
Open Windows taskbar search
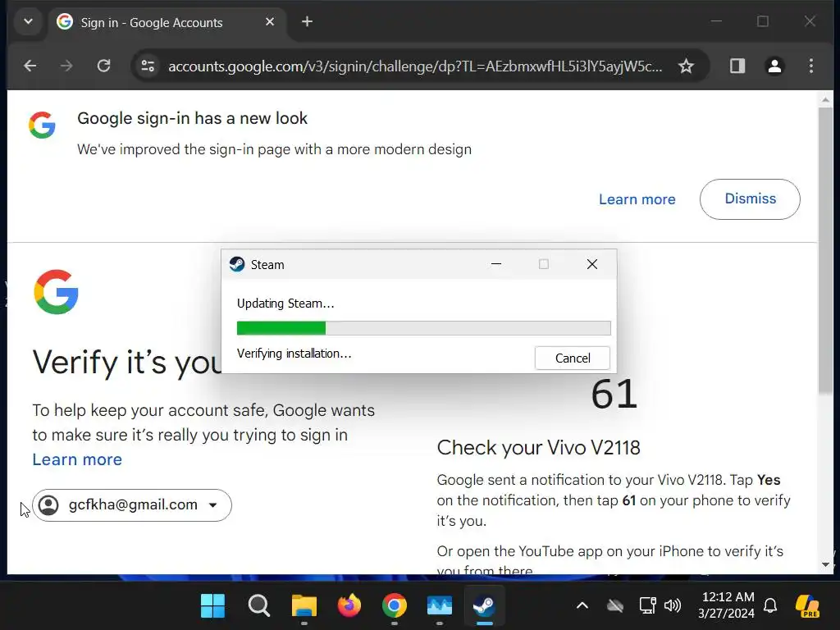pos(258,606)
